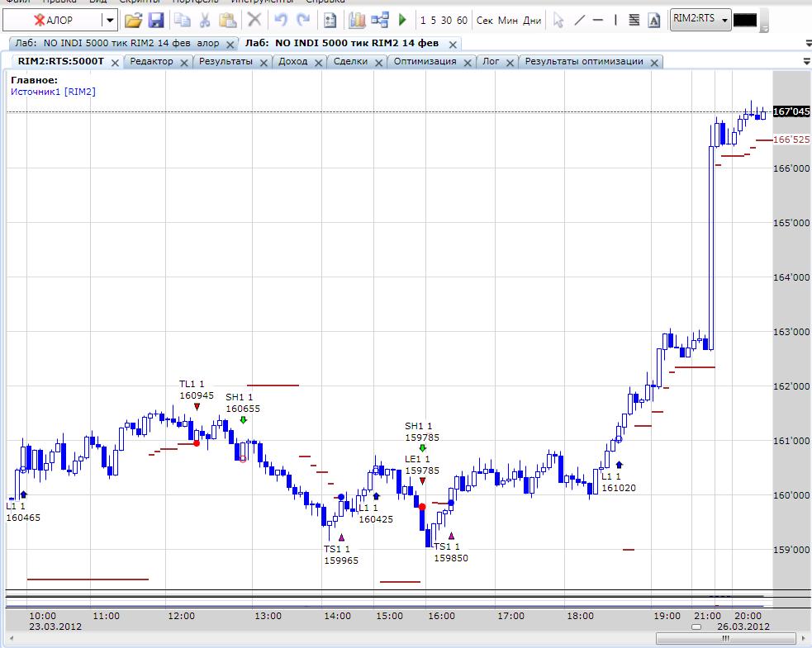Click the bar chart toolbar icon

[x=357, y=21]
